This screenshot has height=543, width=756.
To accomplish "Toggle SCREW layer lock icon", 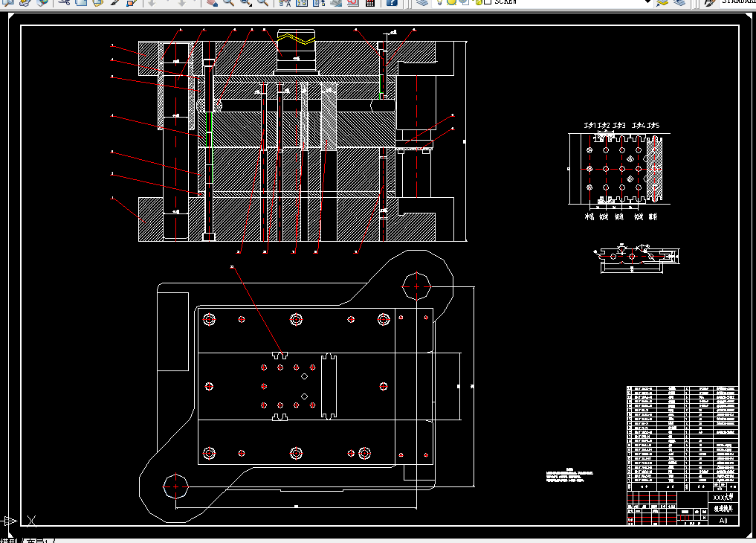I will 476,2.
